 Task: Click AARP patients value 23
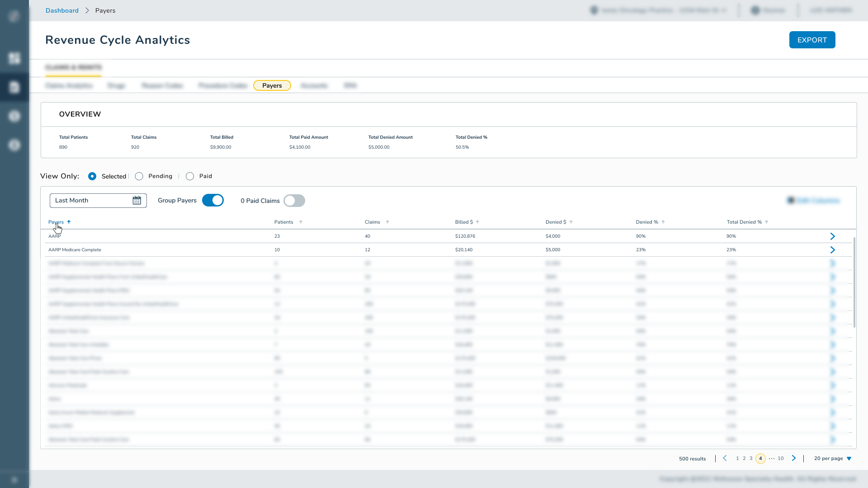click(x=277, y=236)
